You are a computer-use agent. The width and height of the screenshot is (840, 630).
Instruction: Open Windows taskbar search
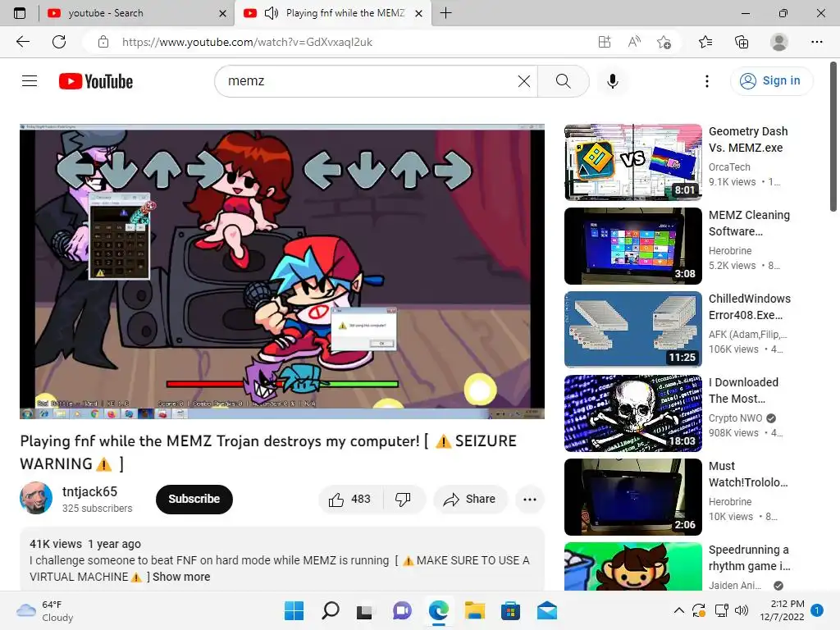[x=330, y=610]
